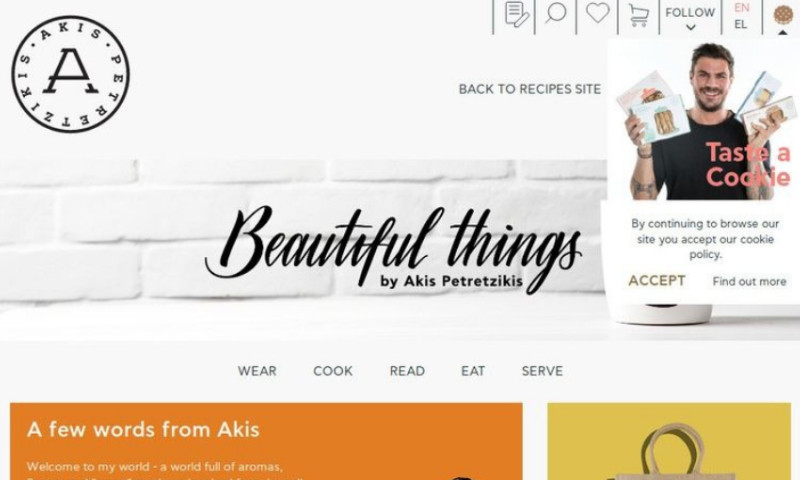Open the blog notes pencil icon
Image resolution: width=800 pixels, height=480 pixels.
516,14
